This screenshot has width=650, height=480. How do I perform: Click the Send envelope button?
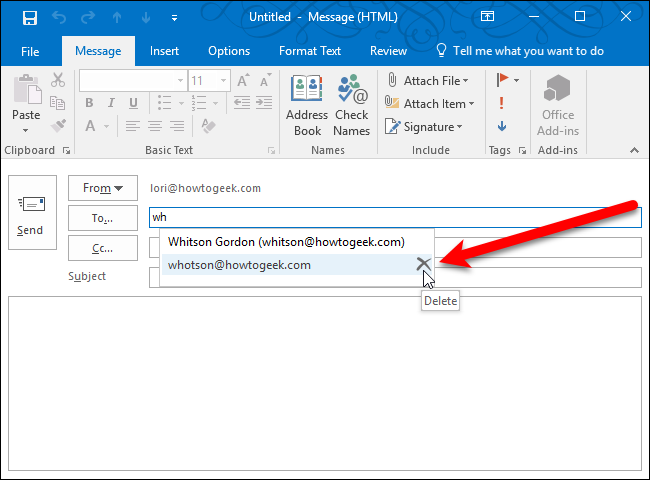point(30,213)
